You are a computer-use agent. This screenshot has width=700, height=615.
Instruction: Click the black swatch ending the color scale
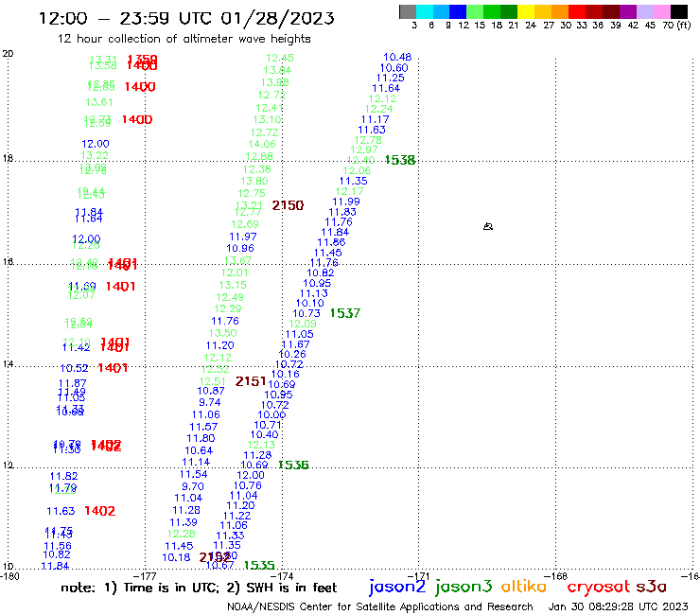click(x=678, y=11)
